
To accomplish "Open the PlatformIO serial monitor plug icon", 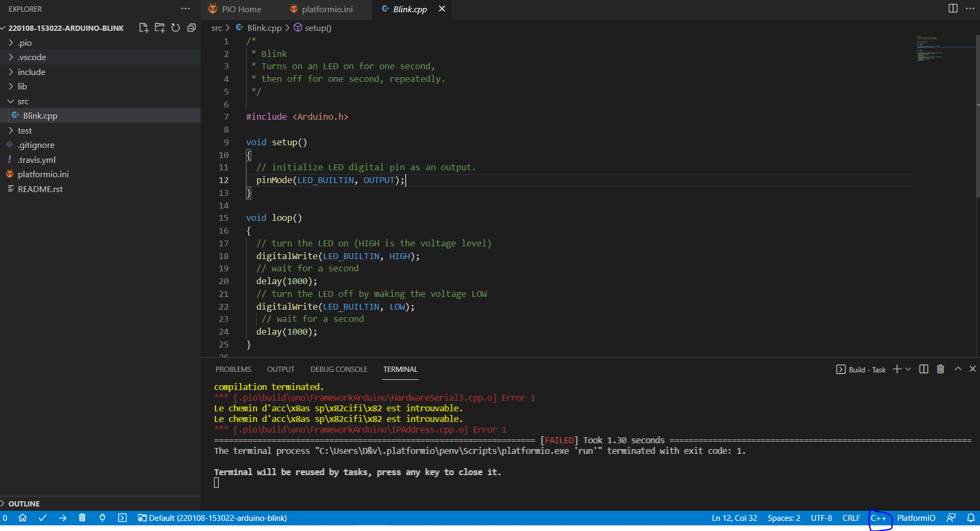I will pos(102,518).
